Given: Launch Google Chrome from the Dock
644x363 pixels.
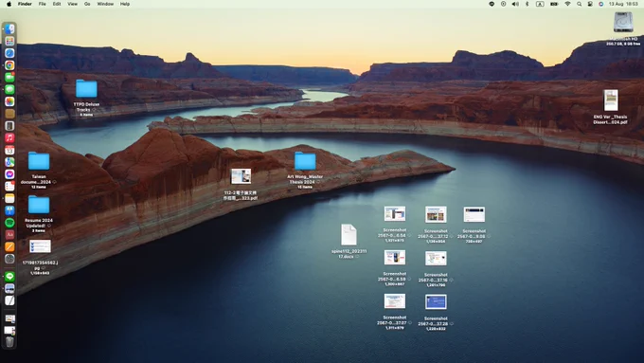Looking at the screenshot, I should click(9, 65).
